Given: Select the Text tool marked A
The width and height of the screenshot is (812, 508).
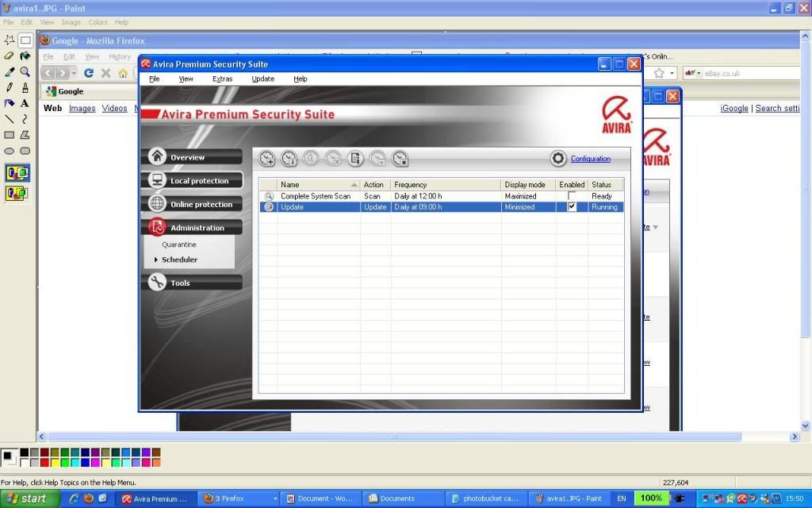Looking at the screenshot, I should pyautogui.click(x=25, y=103).
